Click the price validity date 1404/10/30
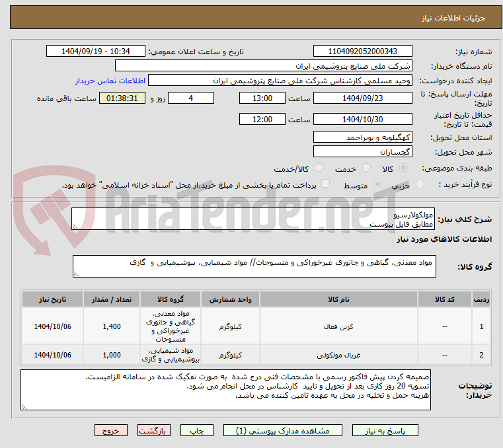The width and height of the screenshot is (503, 448). (x=362, y=120)
